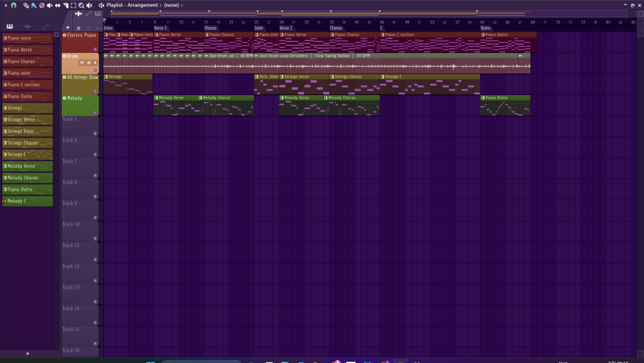Jump to the Verse 1 timeline marker
Viewport: 644px width, 363px height.
[161, 28]
